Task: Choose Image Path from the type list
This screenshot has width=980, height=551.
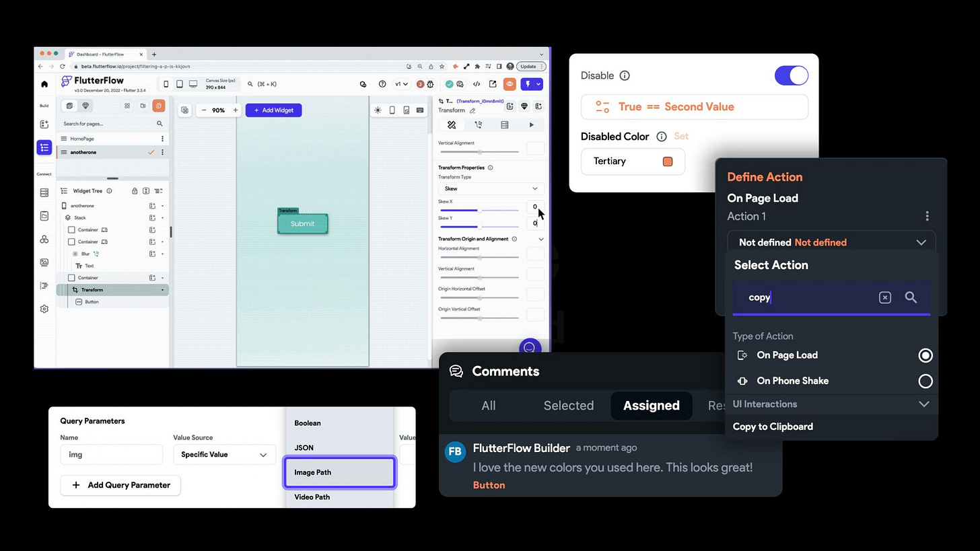Action: tap(340, 472)
